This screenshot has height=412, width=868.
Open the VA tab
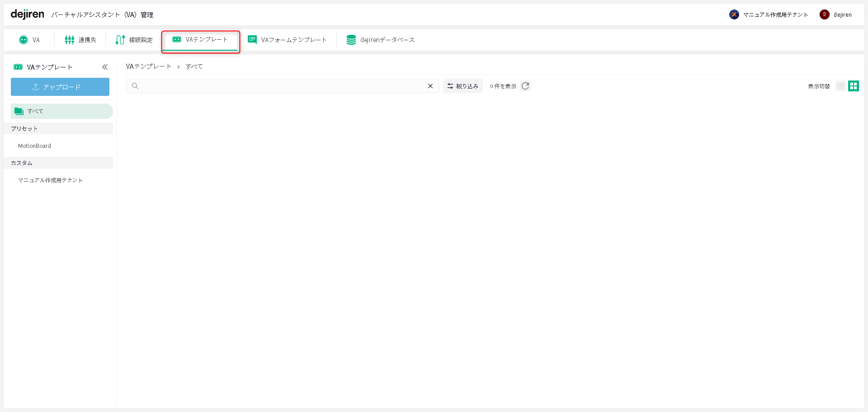(29, 40)
